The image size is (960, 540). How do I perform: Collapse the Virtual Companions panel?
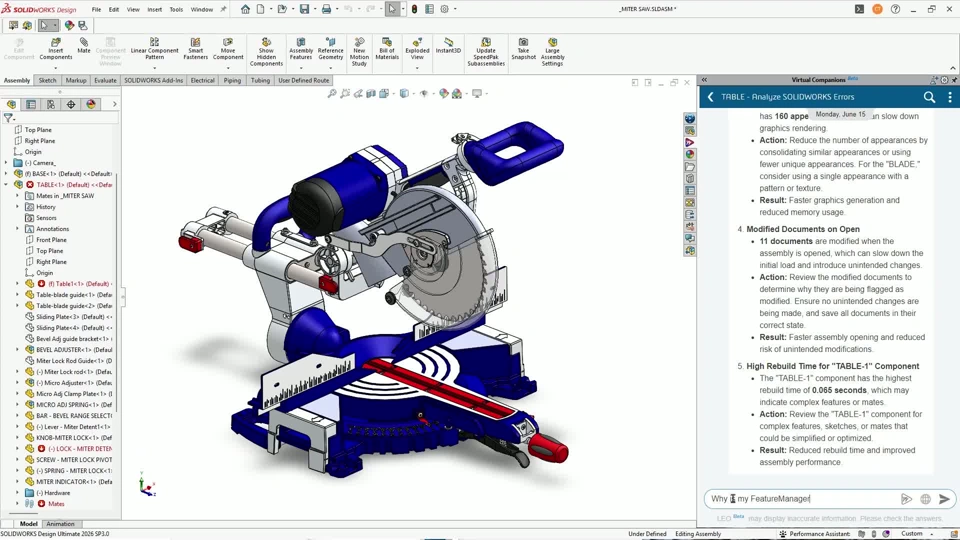[x=704, y=80]
